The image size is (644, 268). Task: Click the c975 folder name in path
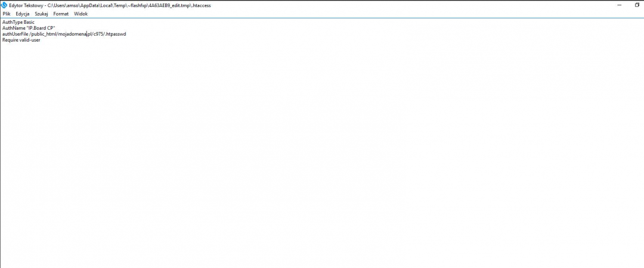coord(98,34)
